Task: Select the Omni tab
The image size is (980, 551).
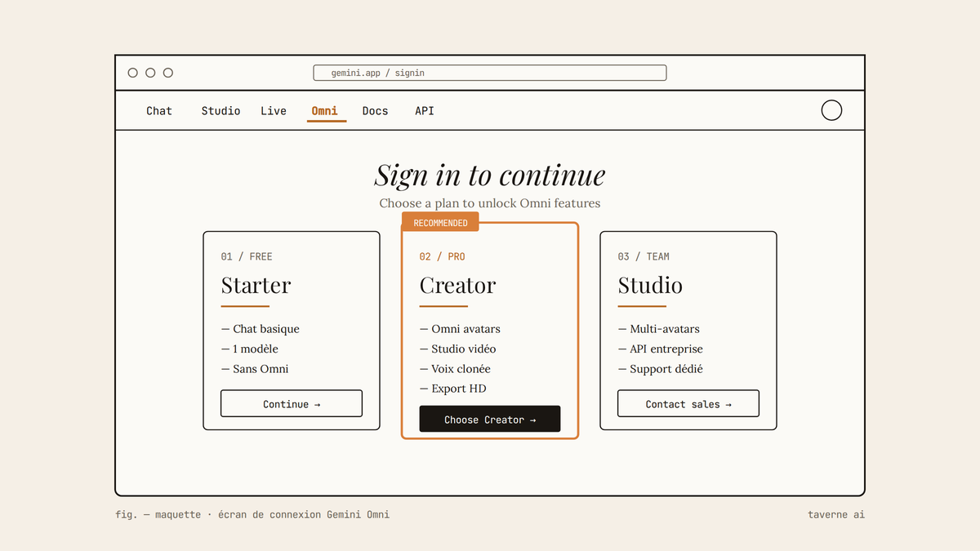Action: tap(326, 111)
